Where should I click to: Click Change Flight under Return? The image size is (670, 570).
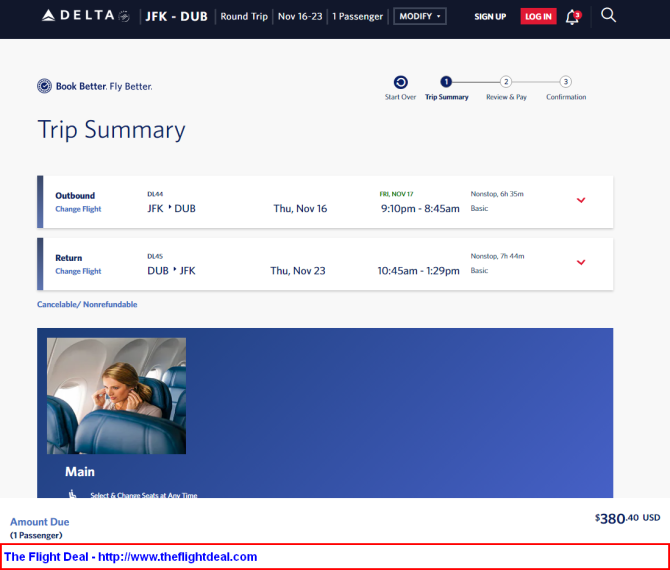click(78, 271)
